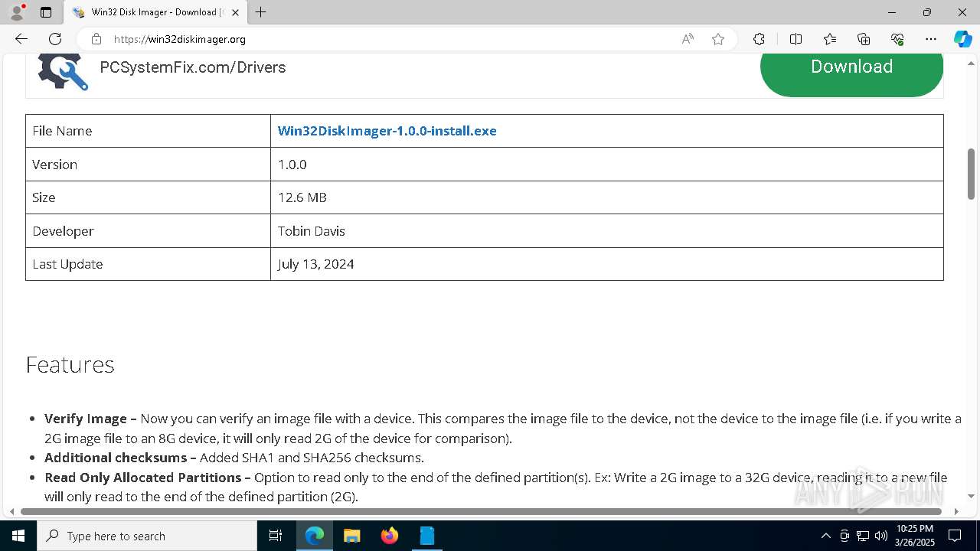Select size value '12.6 MB'
Viewport: 980px width, 551px height.
[302, 197]
